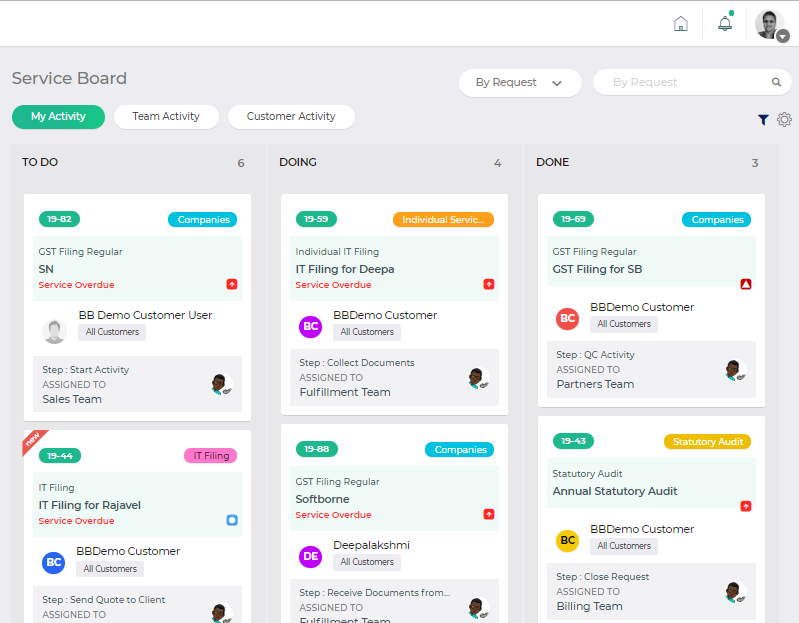799x623 pixels.
Task: Click the TO DO column header
Action: point(40,162)
